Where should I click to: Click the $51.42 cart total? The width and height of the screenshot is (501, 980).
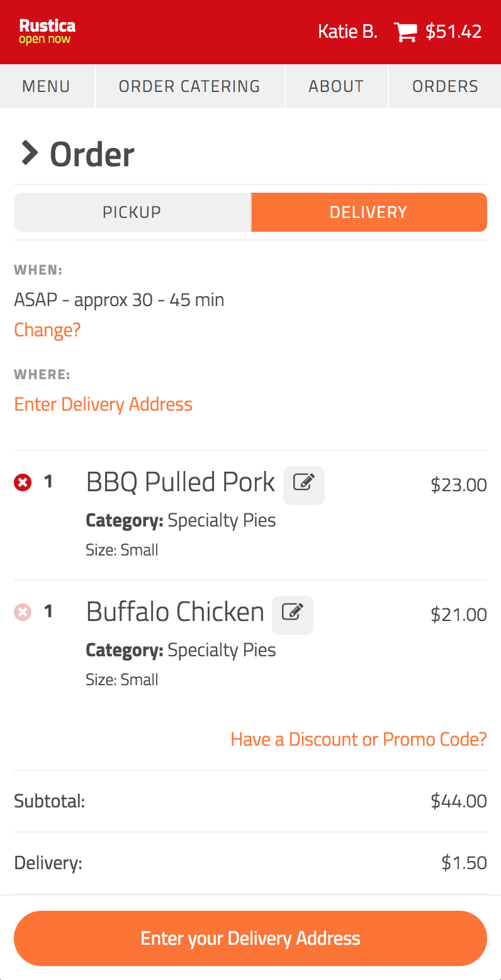tap(454, 31)
